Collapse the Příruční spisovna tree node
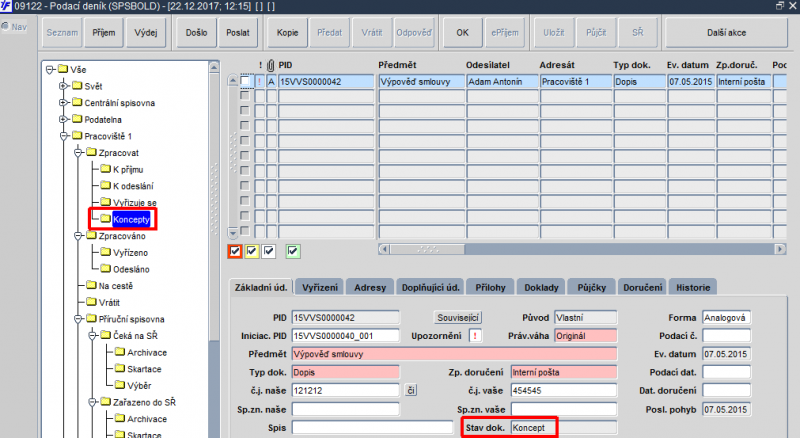Screen dimensions: 800x438 tap(78, 319)
